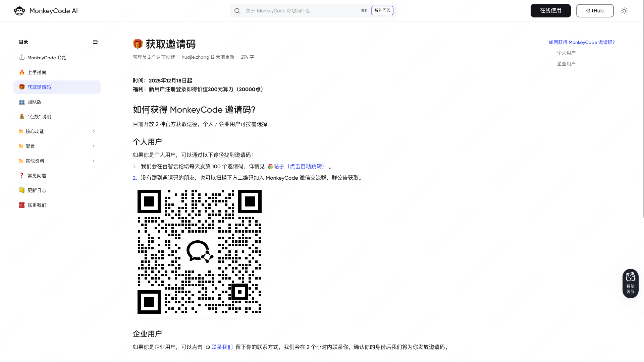Click the gift icon in the page title
Viewport: 644px width, 362px height.
pos(138,44)
